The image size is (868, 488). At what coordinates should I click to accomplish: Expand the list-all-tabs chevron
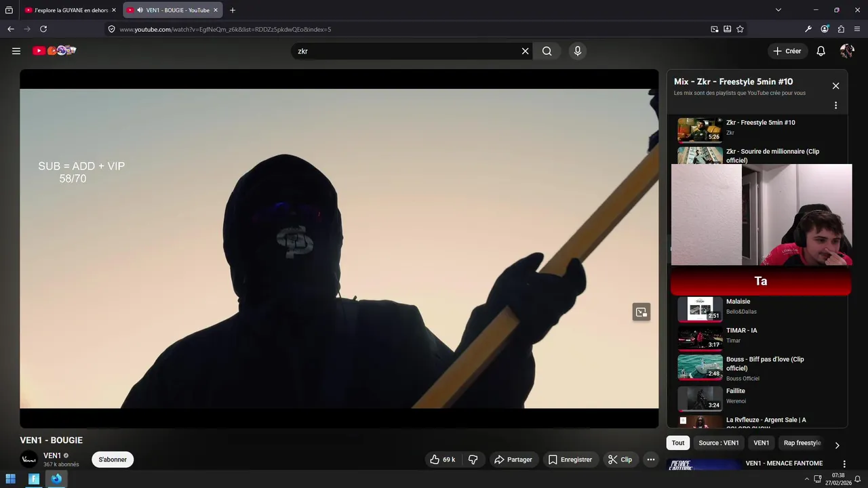click(778, 10)
